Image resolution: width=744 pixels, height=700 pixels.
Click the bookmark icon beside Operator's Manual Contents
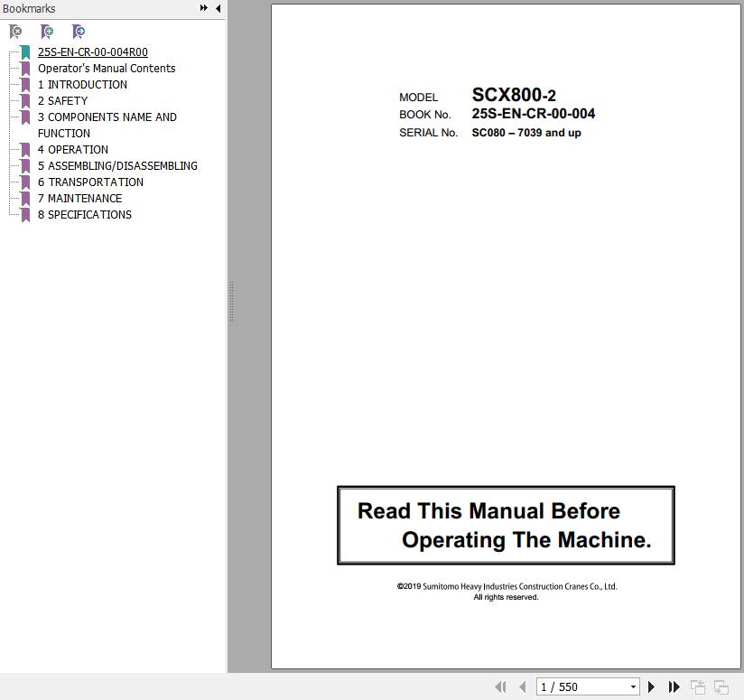click(x=25, y=69)
